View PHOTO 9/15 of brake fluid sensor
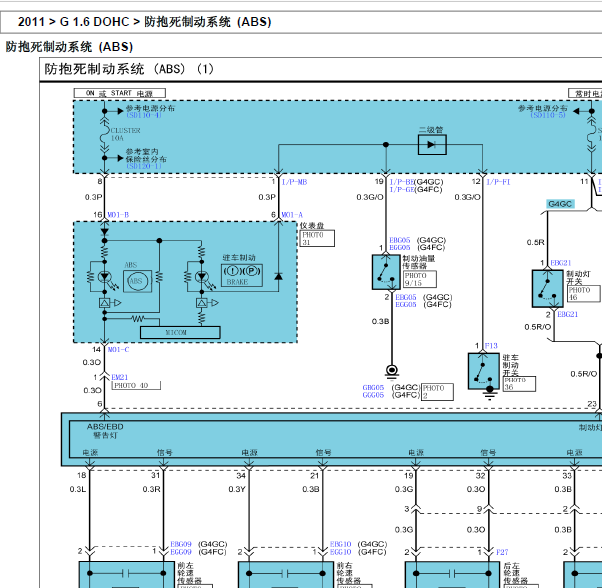Image resolution: width=602 pixels, height=588 pixels. point(420,279)
